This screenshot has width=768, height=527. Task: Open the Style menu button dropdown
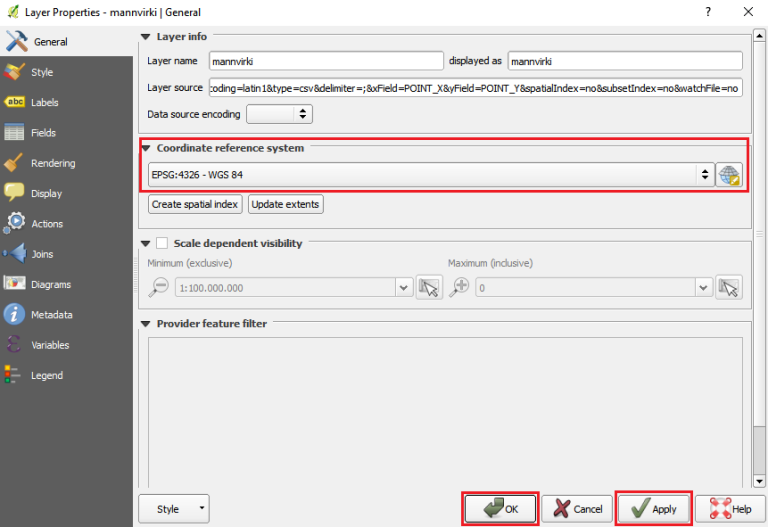click(x=174, y=509)
